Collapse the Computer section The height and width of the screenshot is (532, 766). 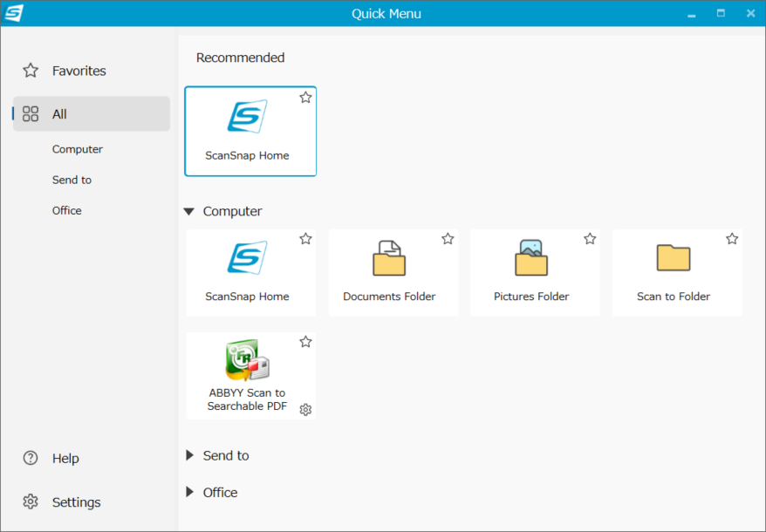click(x=189, y=212)
